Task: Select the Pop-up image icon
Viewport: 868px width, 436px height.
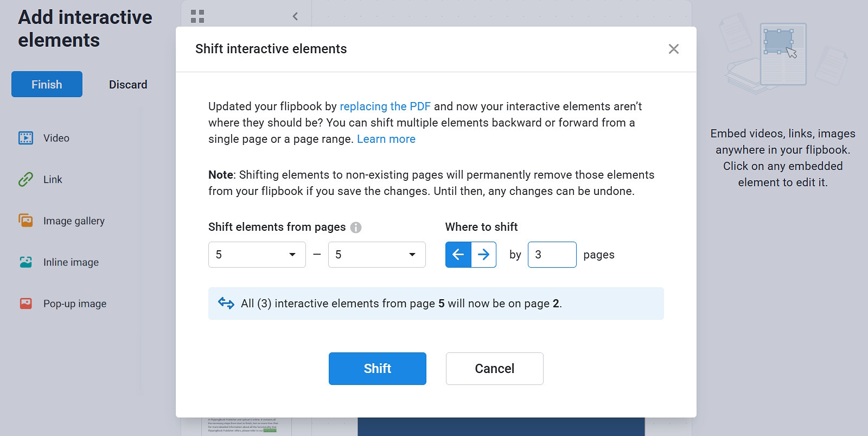Action: pyautogui.click(x=25, y=304)
